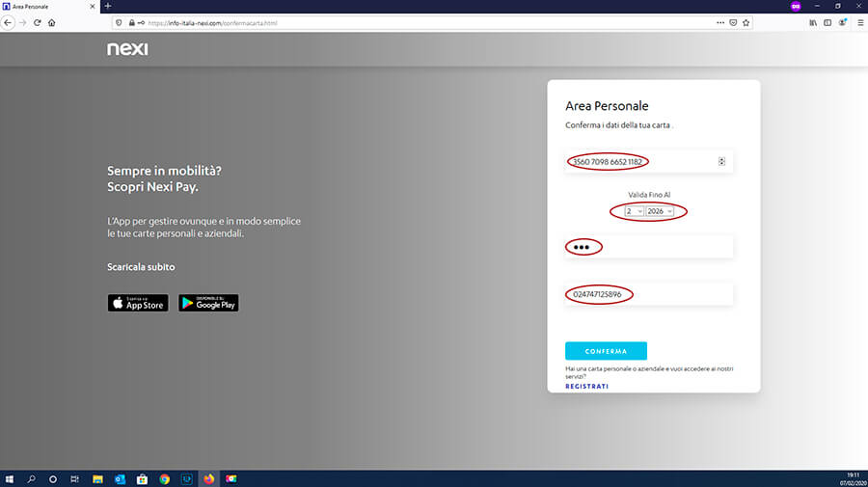The width and height of the screenshot is (868, 487).
Task: Click the phone number field
Action: [x=649, y=294]
